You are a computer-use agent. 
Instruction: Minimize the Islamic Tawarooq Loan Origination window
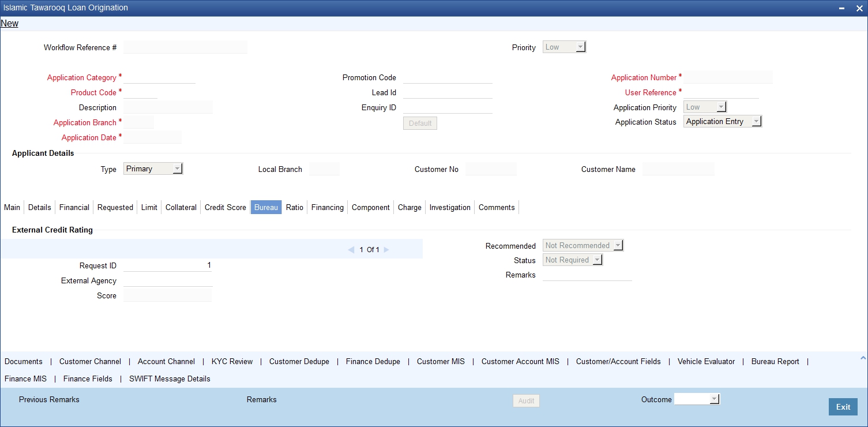tap(842, 8)
